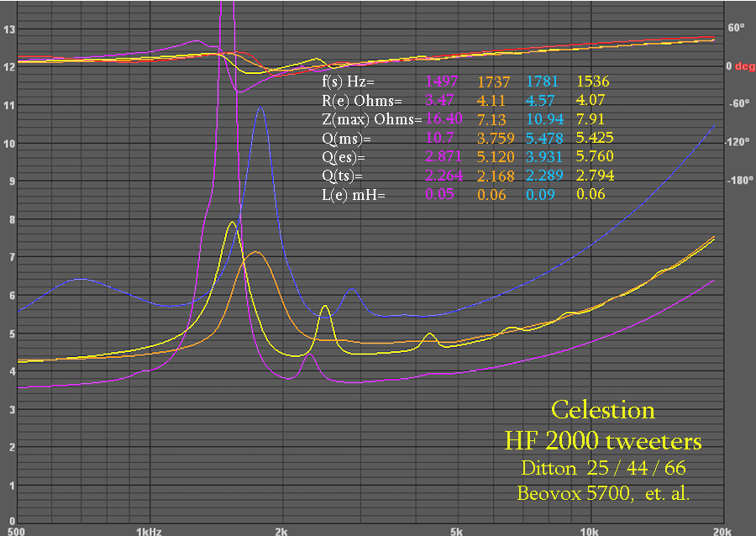
Task: Click the '2k' frequency axis label
Action: pos(281,531)
